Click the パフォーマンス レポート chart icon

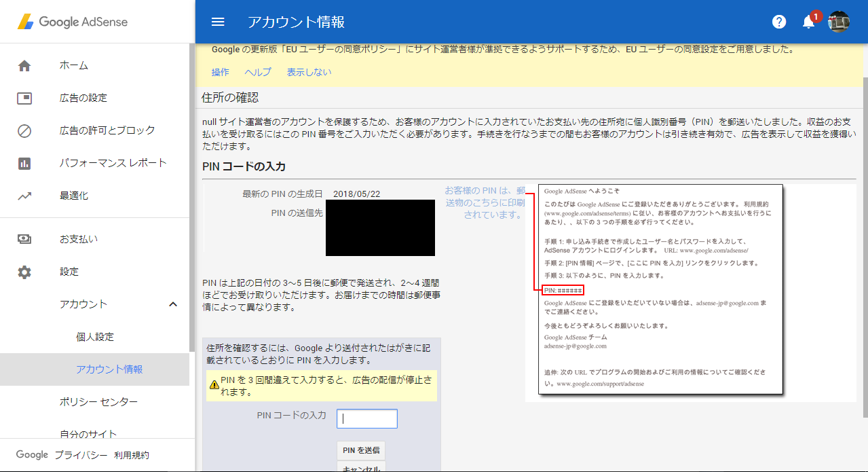tap(24, 163)
